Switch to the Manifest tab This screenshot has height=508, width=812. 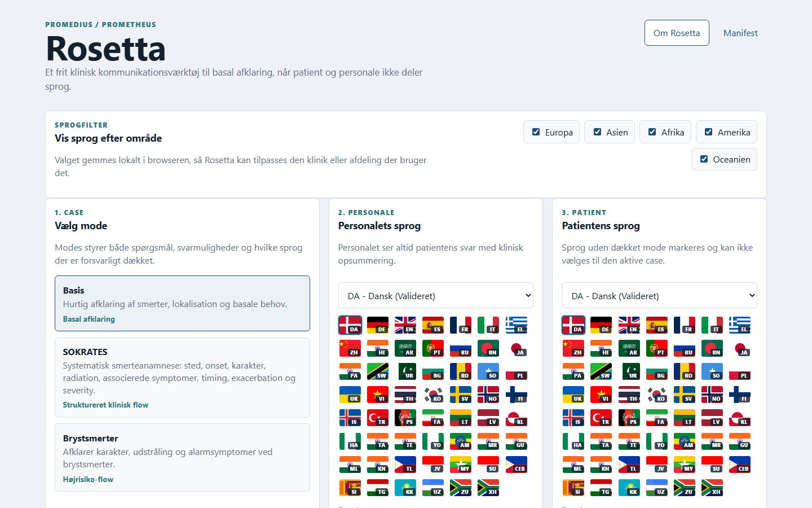click(740, 33)
